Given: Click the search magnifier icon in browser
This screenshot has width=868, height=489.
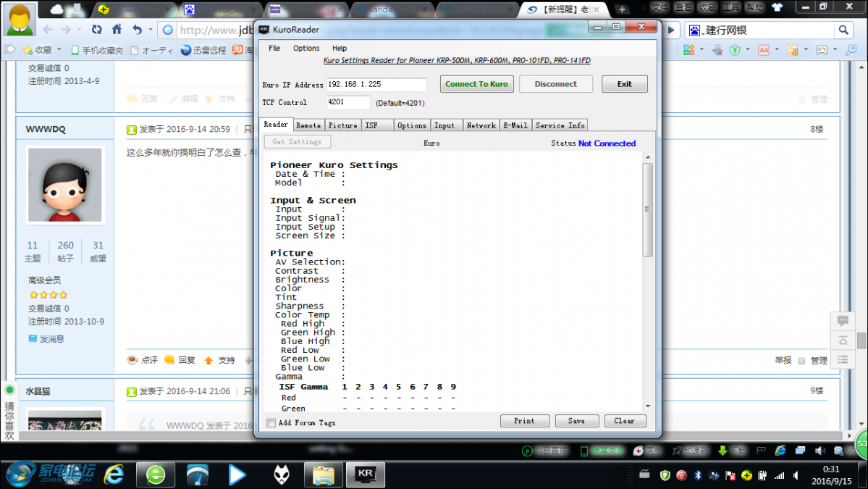Looking at the screenshot, I should 843,30.
